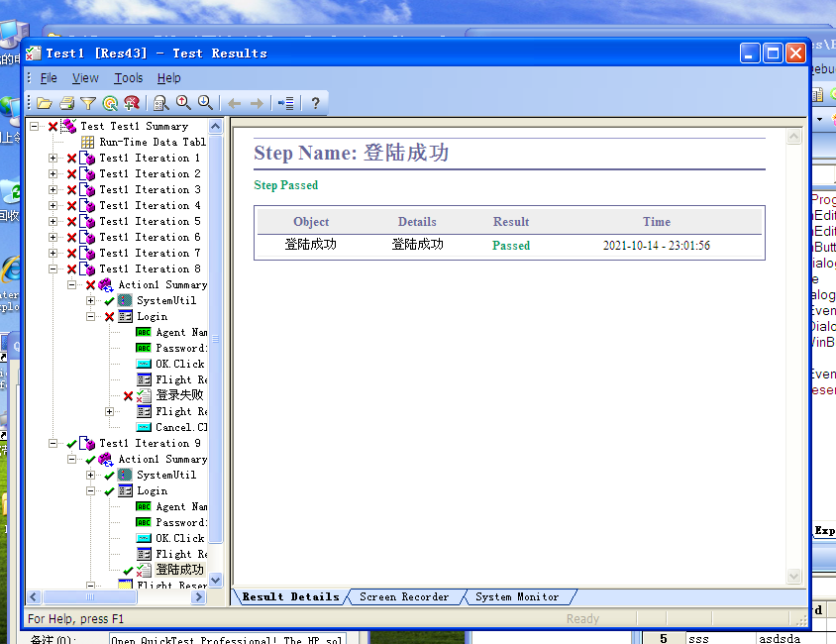Click the 登陆成功 step icon in tree
Screen dimensions: 836x644
[x=144, y=570]
